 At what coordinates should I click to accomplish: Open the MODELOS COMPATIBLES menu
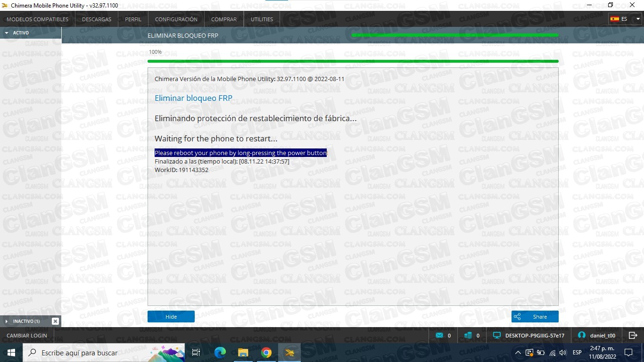37,19
